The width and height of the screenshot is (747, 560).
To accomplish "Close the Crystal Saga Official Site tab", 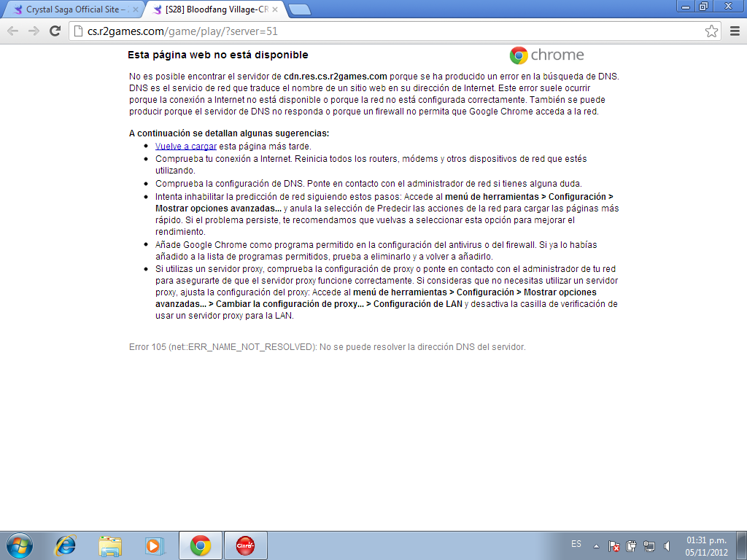I will pyautogui.click(x=135, y=10).
